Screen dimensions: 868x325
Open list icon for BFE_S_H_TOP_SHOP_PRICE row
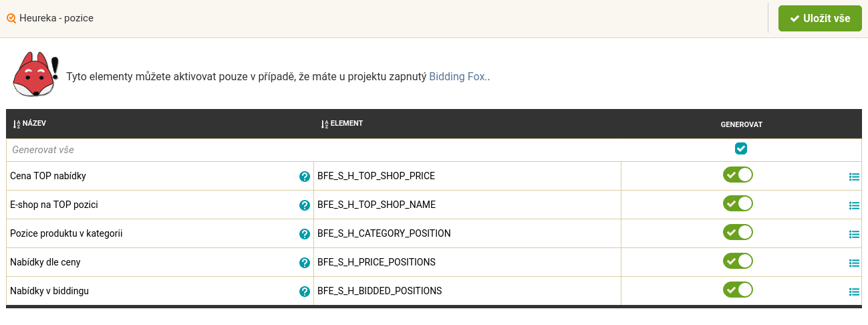854,177
